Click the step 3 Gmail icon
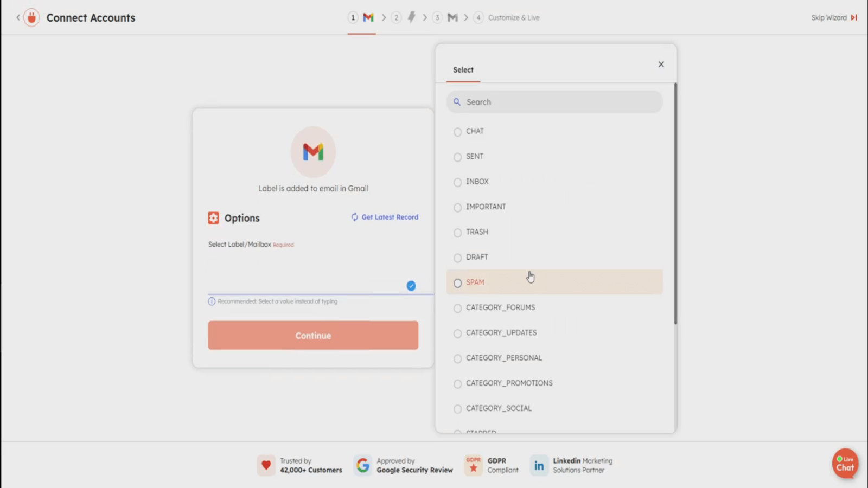868x488 pixels. click(x=452, y=17)
